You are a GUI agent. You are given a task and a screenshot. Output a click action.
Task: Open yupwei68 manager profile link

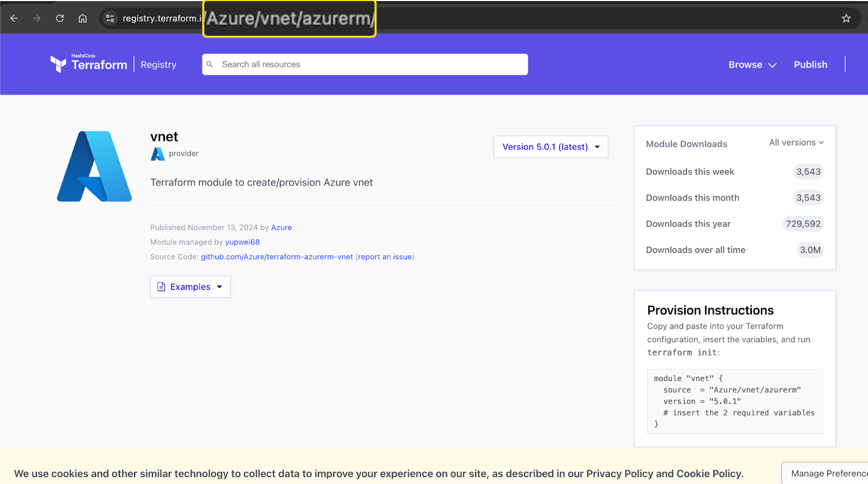pos(242,242)
